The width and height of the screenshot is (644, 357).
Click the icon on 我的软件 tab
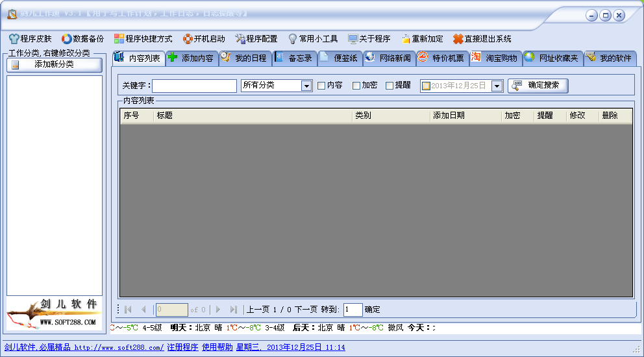(591, 57)
